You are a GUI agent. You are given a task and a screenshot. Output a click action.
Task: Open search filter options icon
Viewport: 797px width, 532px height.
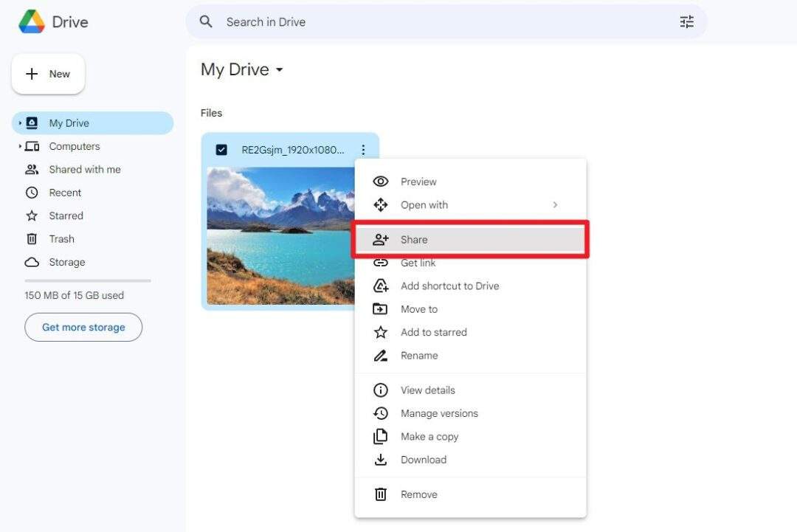pos(687,22)
